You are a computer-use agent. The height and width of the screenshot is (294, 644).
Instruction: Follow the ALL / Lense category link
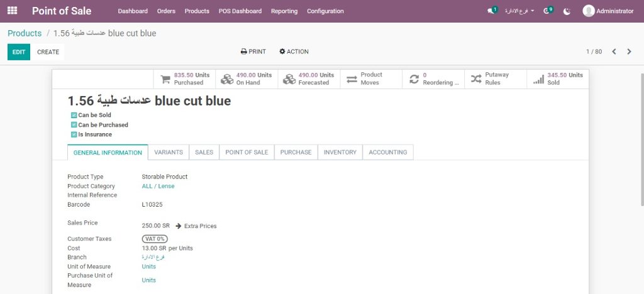click(x=158, y=186)
